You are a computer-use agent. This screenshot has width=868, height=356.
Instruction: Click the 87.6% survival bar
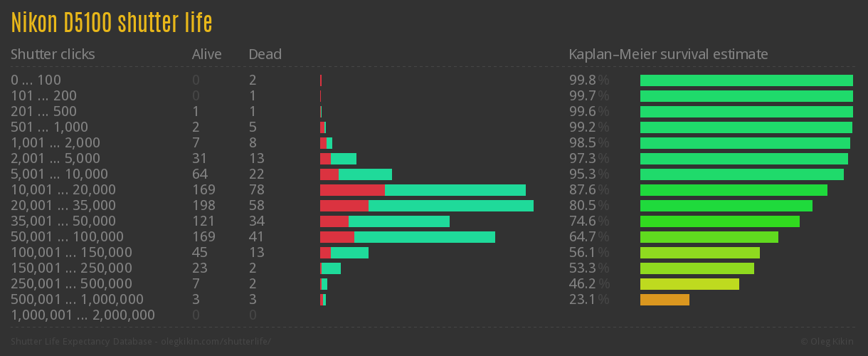click(734, 190)
